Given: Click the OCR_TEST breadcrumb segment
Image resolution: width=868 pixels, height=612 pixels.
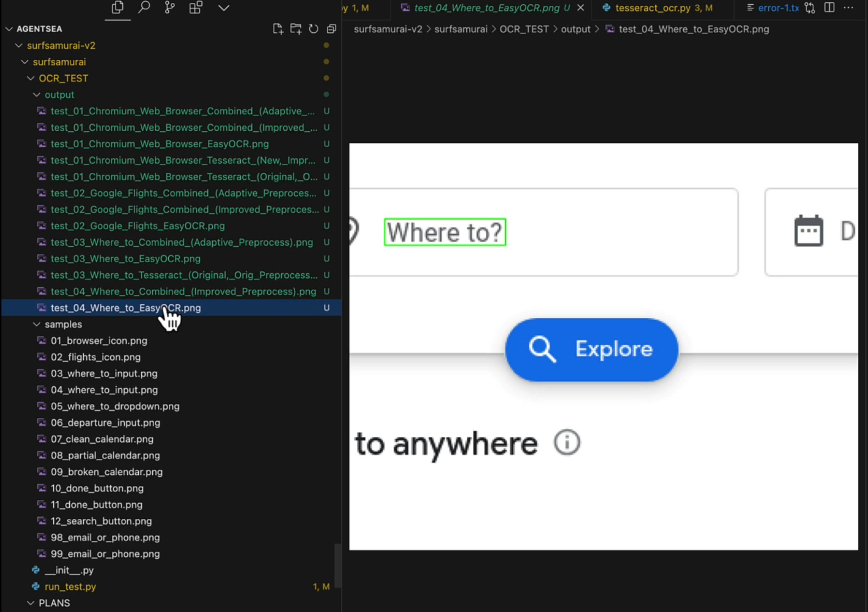Looking at the screenshot, I should point(524,29).
